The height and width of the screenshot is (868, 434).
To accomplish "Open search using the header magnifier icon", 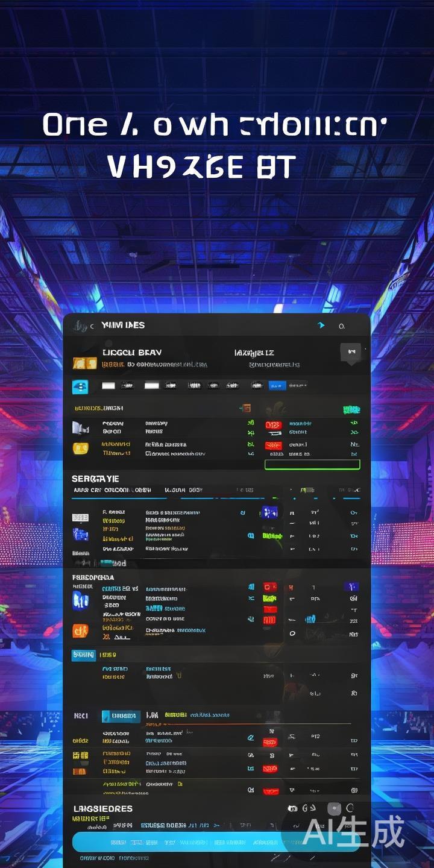I will coord(342,326).
